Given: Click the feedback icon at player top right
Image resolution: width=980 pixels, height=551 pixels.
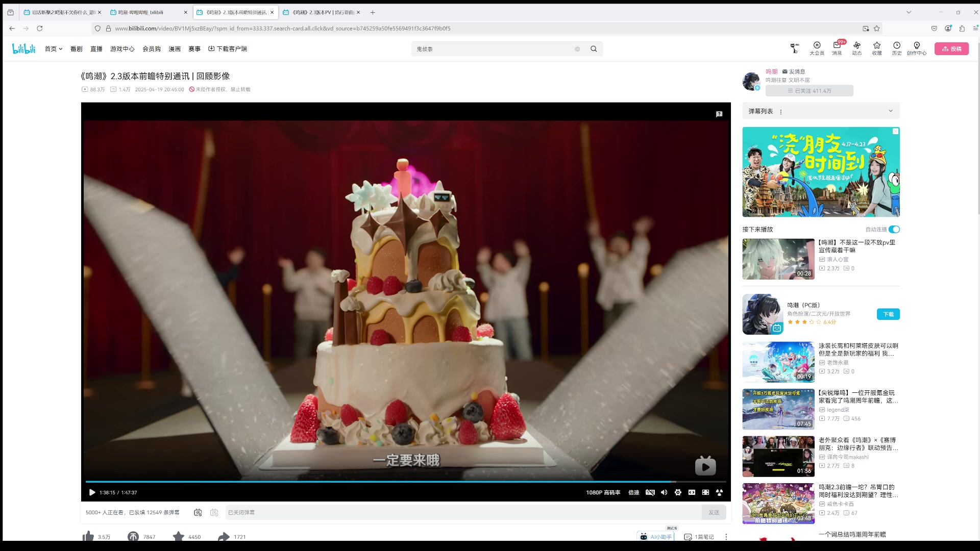Looking at the screenshot, I should click(x=719, y=114).
